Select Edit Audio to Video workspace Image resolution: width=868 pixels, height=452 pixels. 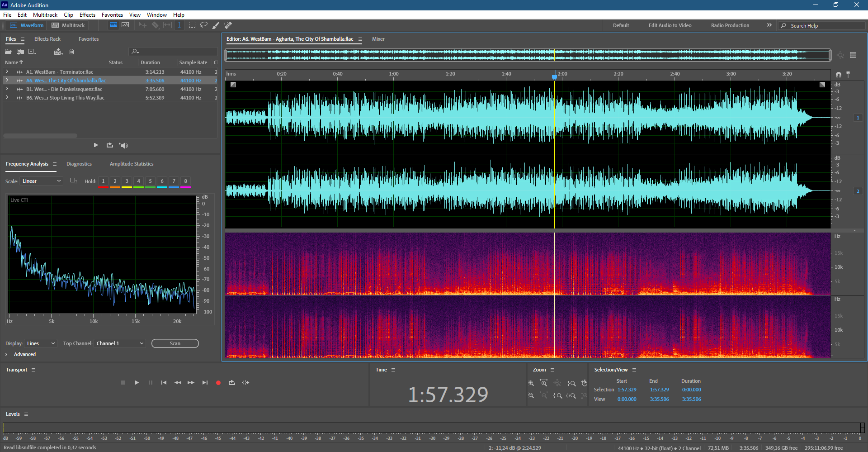click(670, 25)
